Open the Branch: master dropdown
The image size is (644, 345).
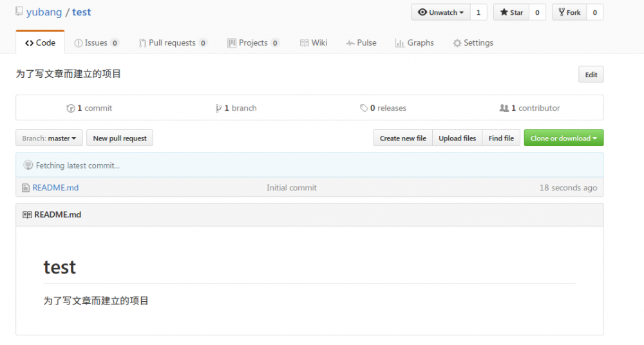point(50,138)
